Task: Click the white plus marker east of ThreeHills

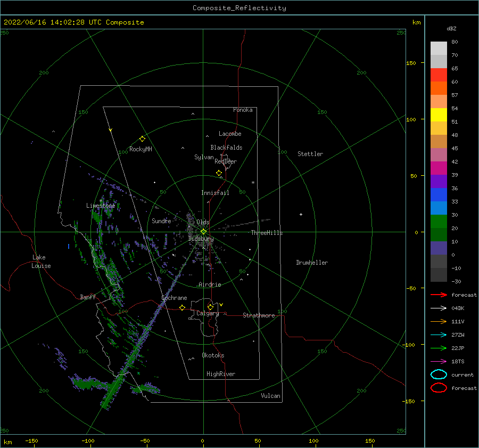Action: 301,214
